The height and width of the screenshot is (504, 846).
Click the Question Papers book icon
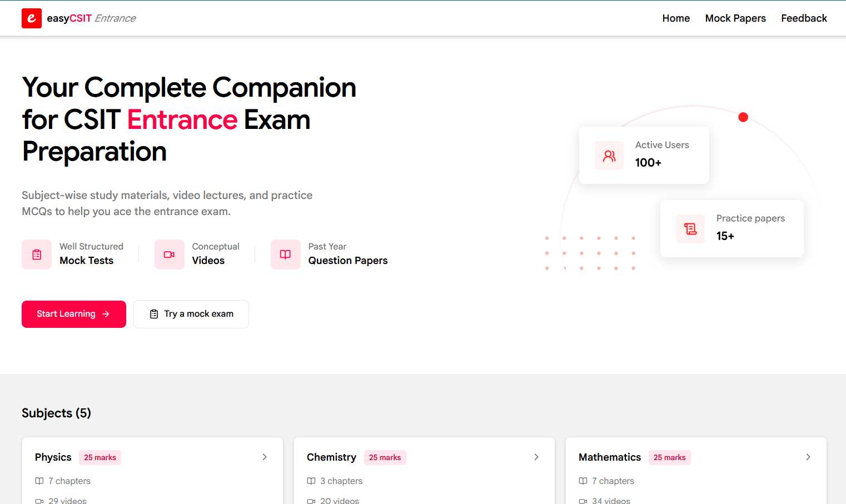point(285,255)
